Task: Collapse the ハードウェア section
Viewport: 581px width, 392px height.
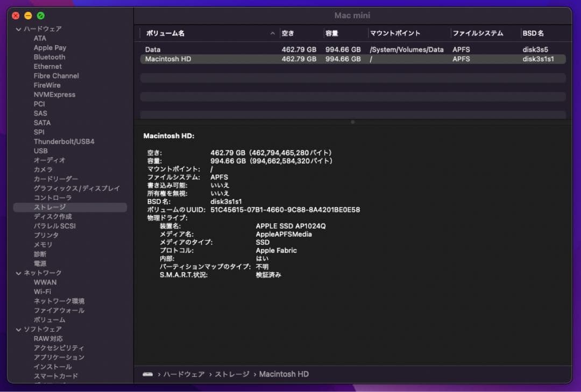Action: coord(19,29)
